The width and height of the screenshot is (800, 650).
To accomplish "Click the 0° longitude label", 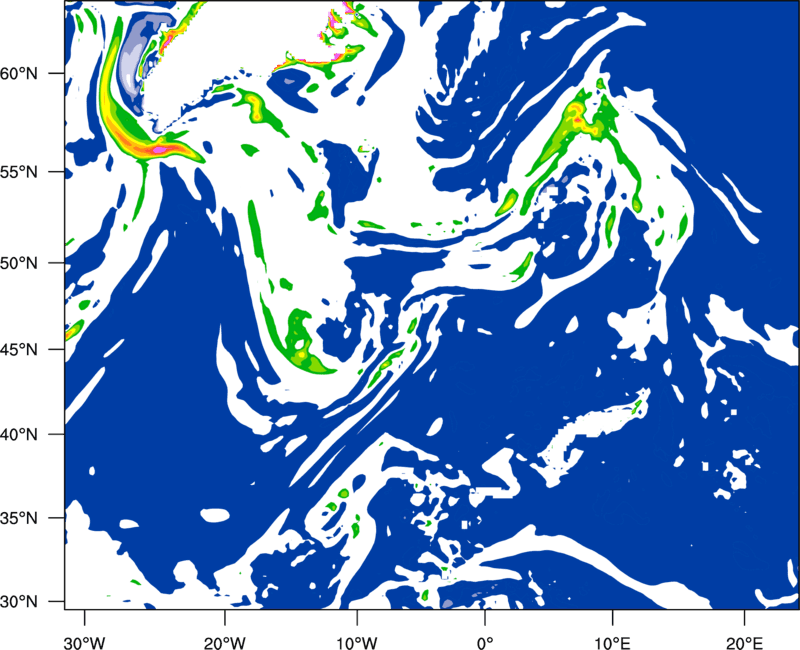I will (x=484, y=639).
